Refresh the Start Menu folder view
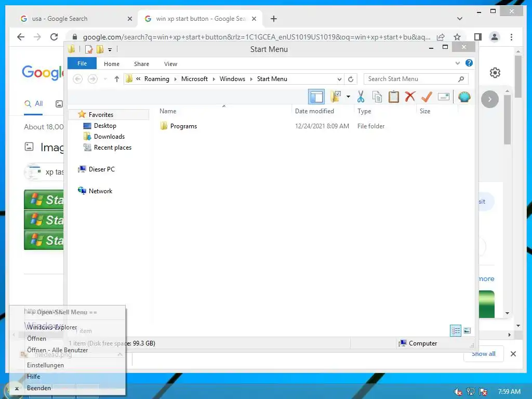Image resolution: width=532 pixels, height=399 pixels. click(x=351, y=79)
